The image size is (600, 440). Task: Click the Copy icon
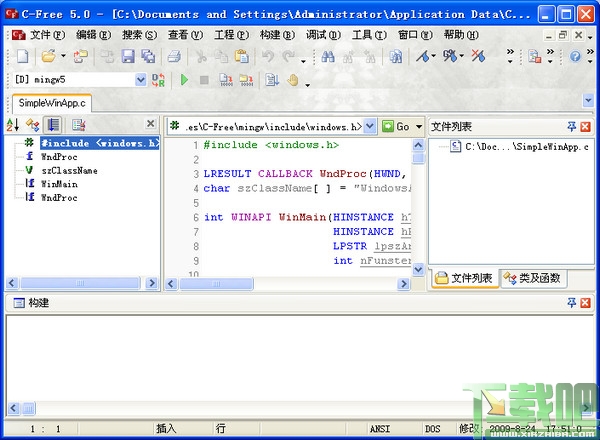click(221, 57)
